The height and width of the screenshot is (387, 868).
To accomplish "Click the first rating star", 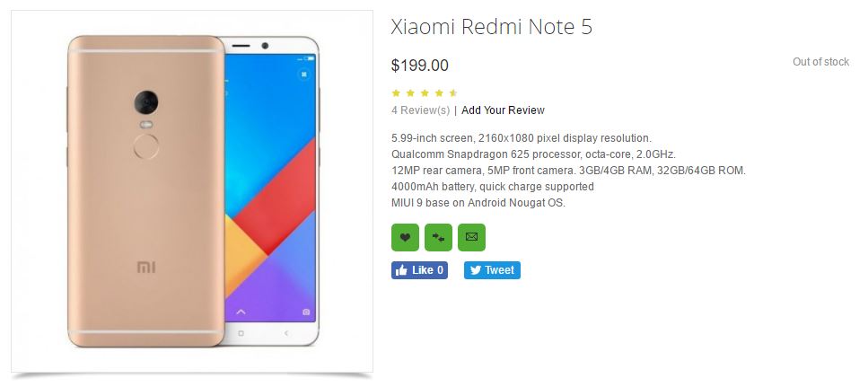I will tap(396, 93).
